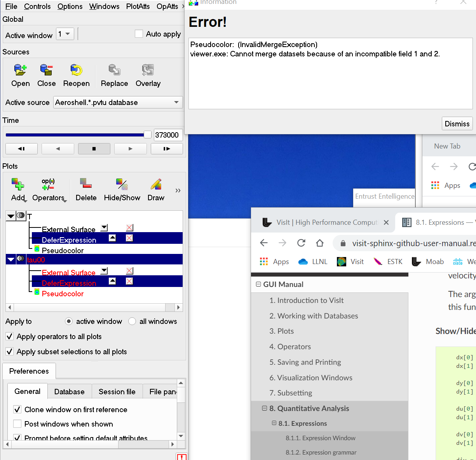
Task: Open 4. Operators manual link
Action: [x=290, y=346]
